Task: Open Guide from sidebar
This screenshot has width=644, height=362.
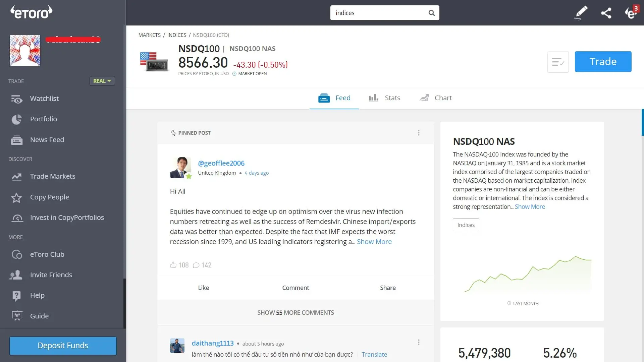Action: pyautogui.click(x=39, y=316)
